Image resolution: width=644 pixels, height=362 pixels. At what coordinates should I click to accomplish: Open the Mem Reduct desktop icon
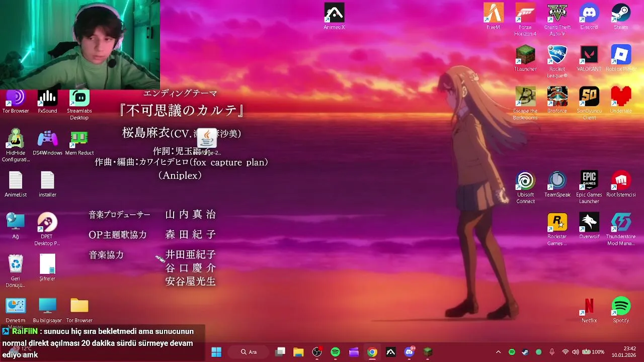point(79,142)
